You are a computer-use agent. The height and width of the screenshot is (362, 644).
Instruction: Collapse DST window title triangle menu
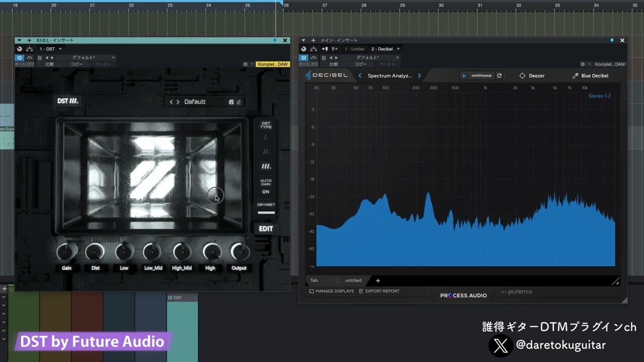tap(19, 40)
